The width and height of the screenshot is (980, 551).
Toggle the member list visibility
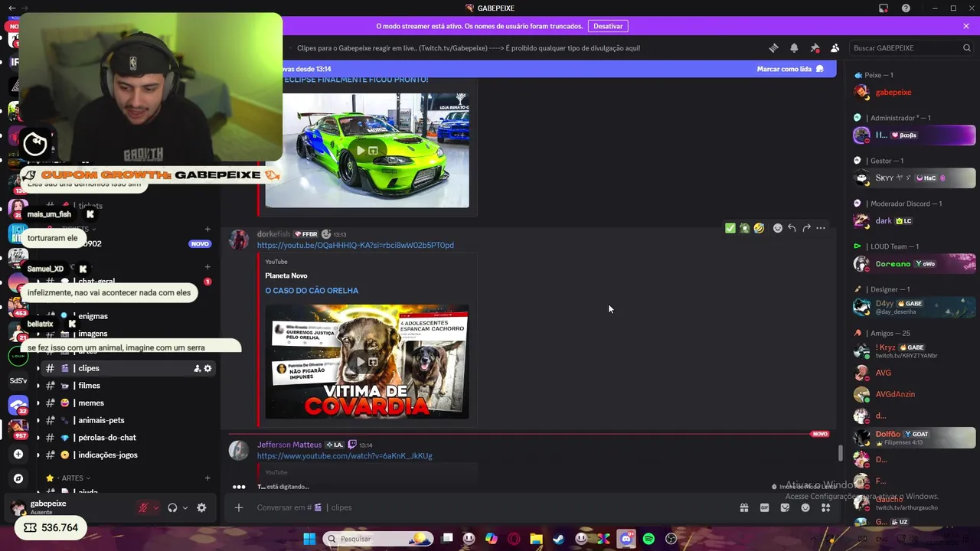pos(835,47)
